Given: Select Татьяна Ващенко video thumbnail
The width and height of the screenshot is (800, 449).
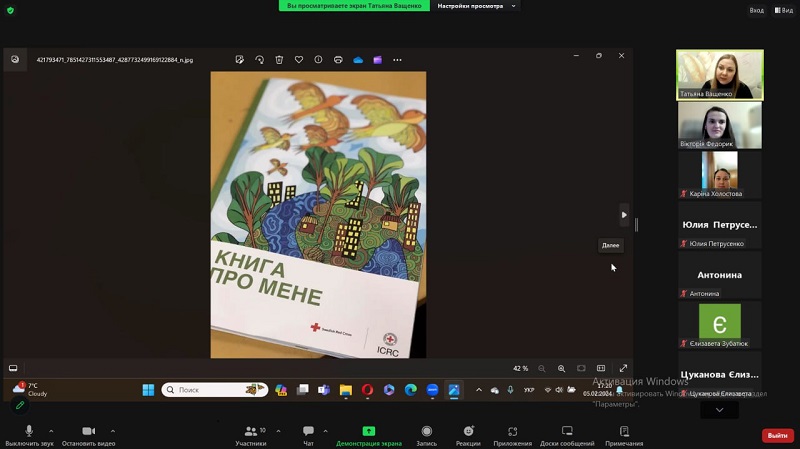Looking at the screenshot, I should [x=720, y=74].
